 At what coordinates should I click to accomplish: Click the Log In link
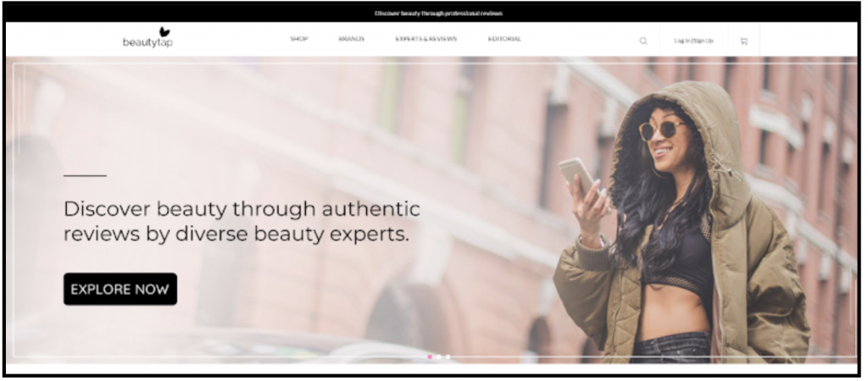[682, 41]
